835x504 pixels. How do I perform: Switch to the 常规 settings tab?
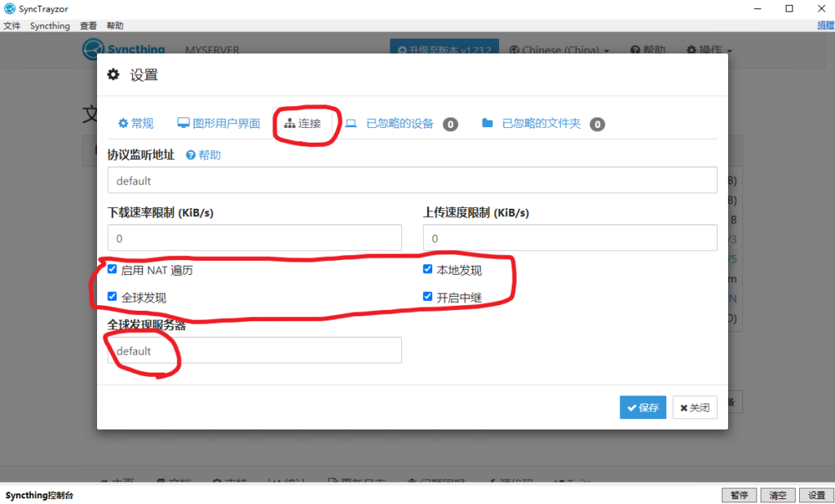click(136, 124)
